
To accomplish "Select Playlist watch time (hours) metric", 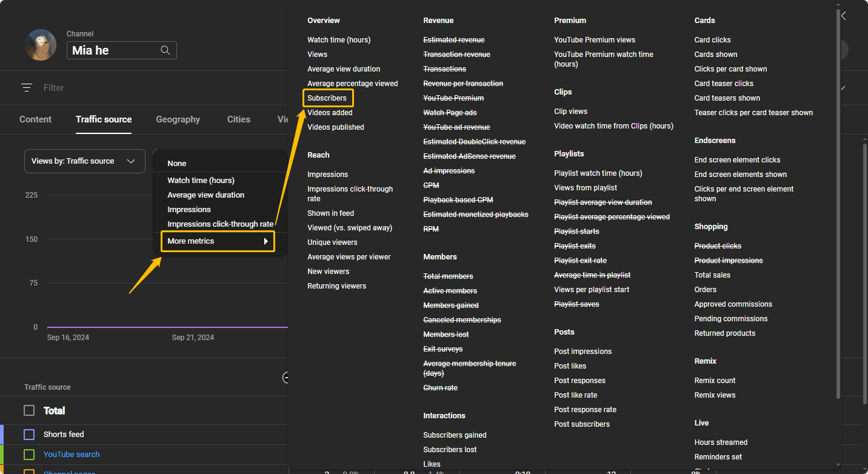I will pos(598,173).
